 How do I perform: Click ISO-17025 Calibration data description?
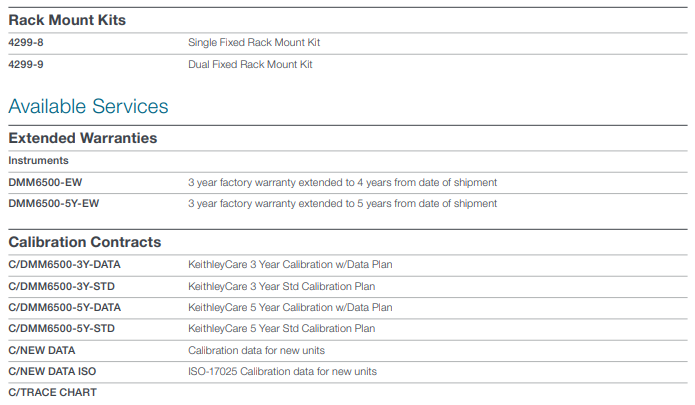point(282,371)
